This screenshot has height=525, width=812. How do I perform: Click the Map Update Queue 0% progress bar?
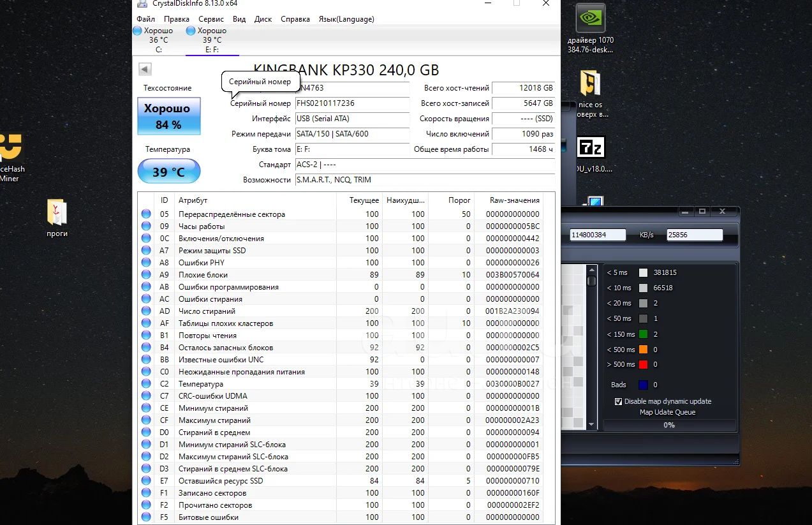coord(669,425)
